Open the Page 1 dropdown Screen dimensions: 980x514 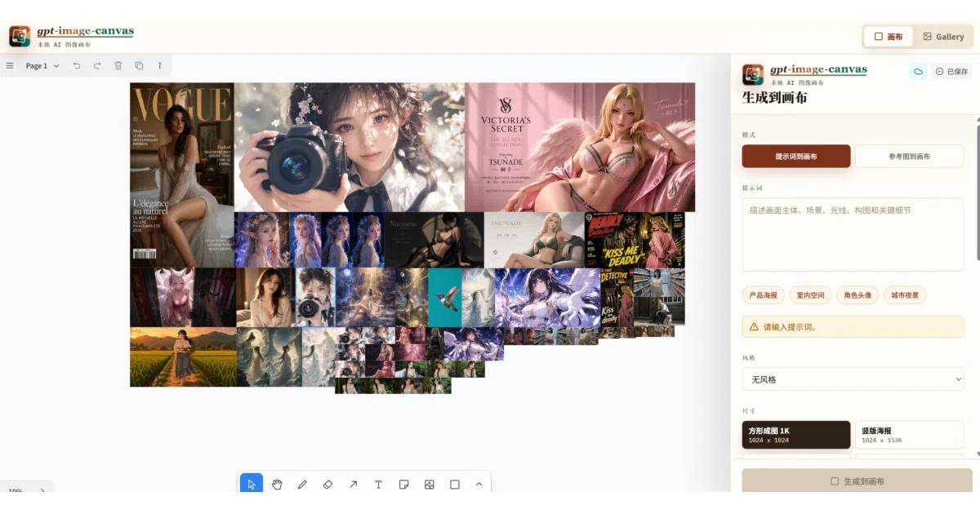point(42,65)
